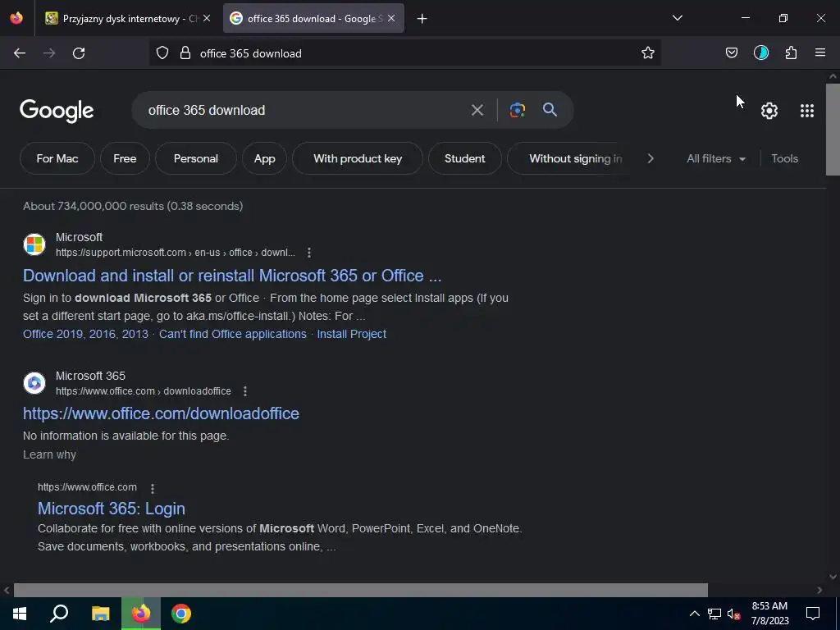Select With product key chip
Image resolution: width=840 pixels, height=630 pixels.
[358, 158]
